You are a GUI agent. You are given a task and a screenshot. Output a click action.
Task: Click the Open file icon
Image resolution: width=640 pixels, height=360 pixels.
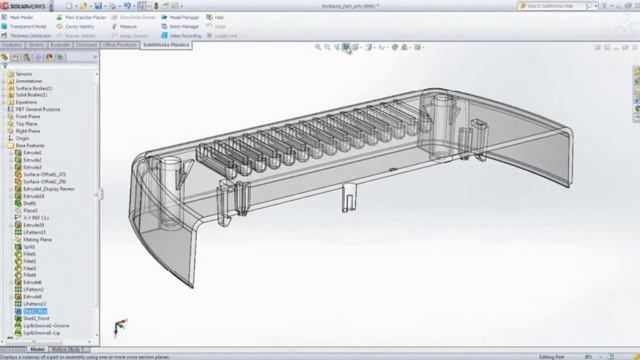[83, 6]
